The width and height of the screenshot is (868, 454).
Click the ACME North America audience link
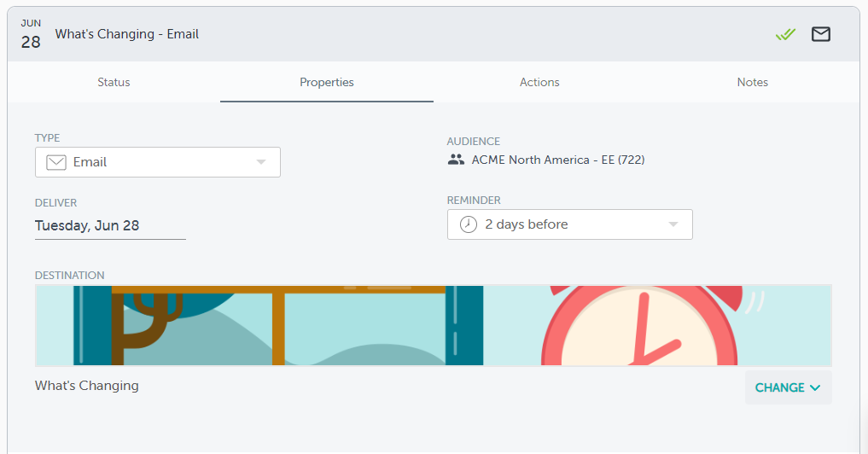[x=558, y=160]
